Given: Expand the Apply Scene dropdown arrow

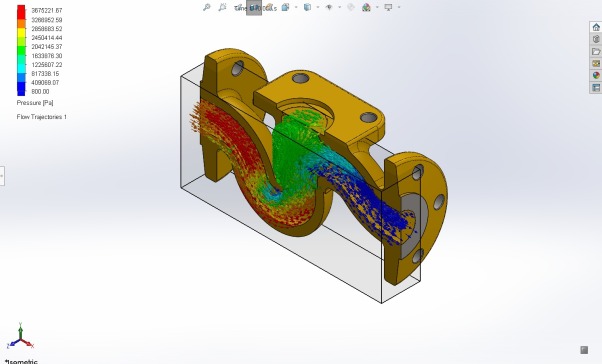Looking at the screenshot, I should click(x=377, y=7).
